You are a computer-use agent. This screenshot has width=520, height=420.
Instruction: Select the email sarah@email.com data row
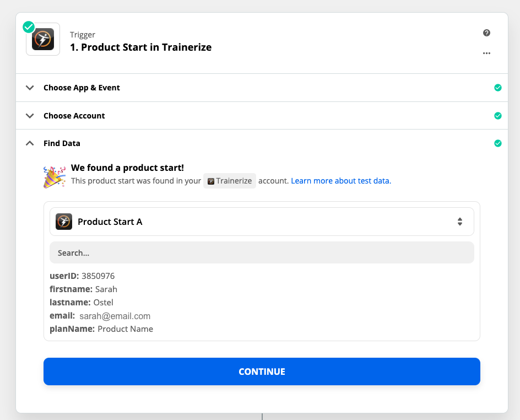coord(100,316)
